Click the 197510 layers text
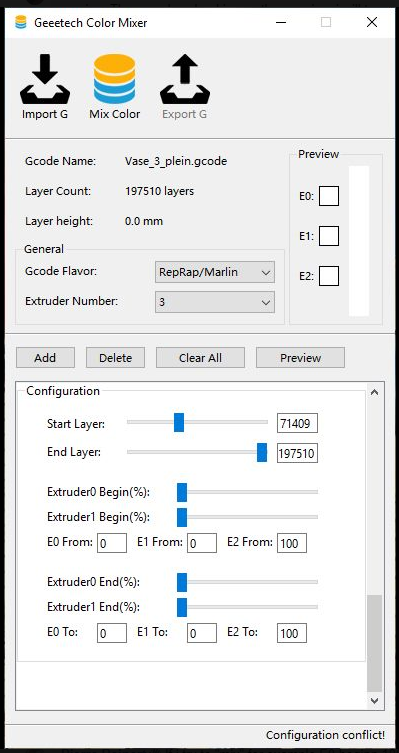This screenshot has width=399, height=753. tap(159, 191)
